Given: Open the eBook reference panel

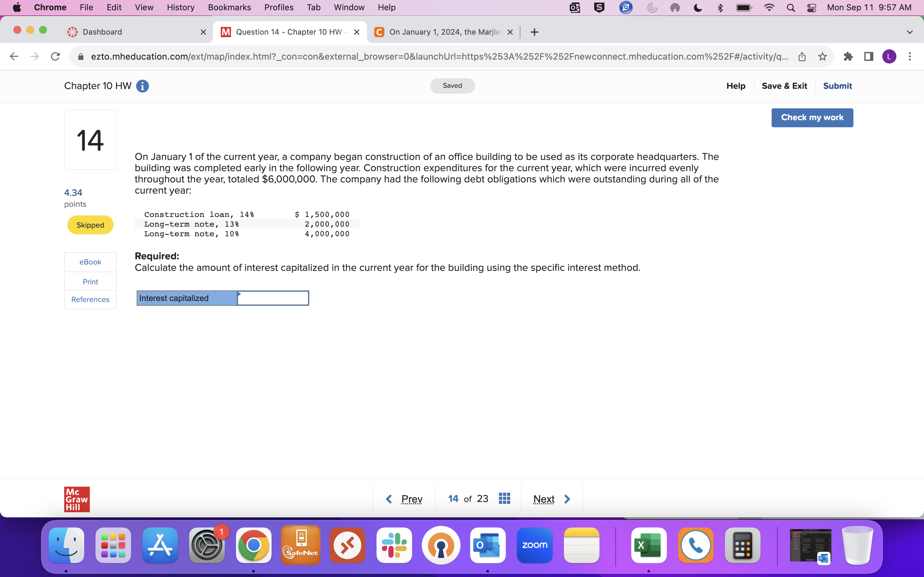Looking at the screenshot, I should coord(90,262).
